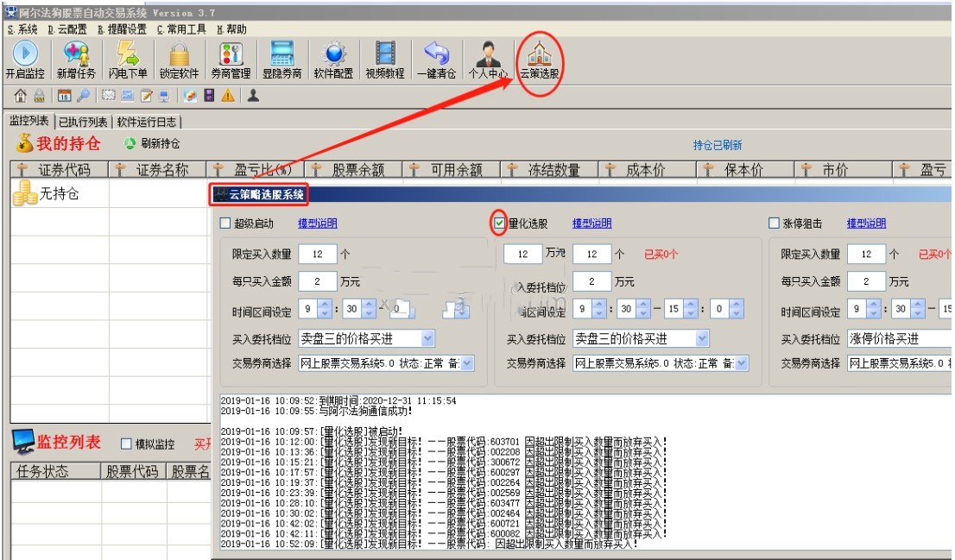Click log line with stock code 603701
This screenshot has height=560, width=955.
[443, 441]
